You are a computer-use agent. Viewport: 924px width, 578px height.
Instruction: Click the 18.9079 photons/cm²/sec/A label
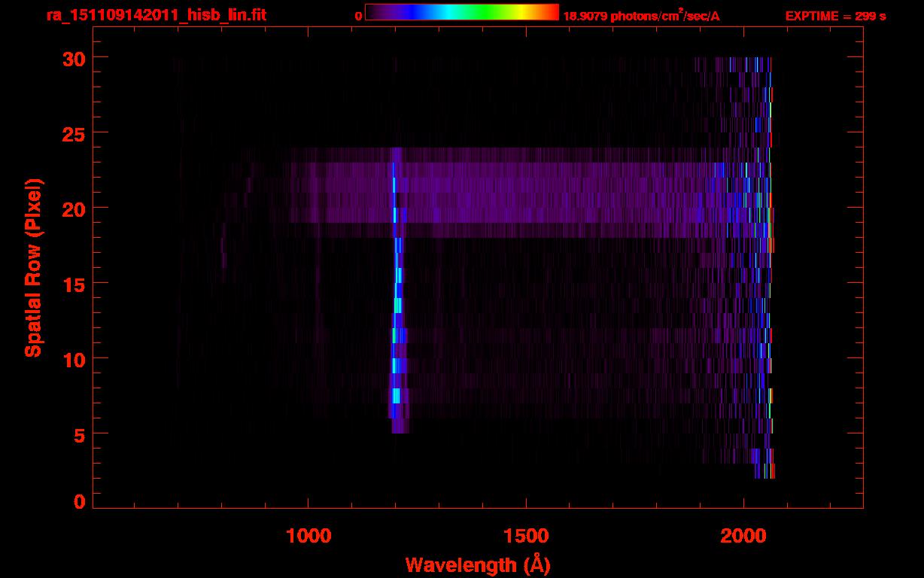tap(641, 16)
